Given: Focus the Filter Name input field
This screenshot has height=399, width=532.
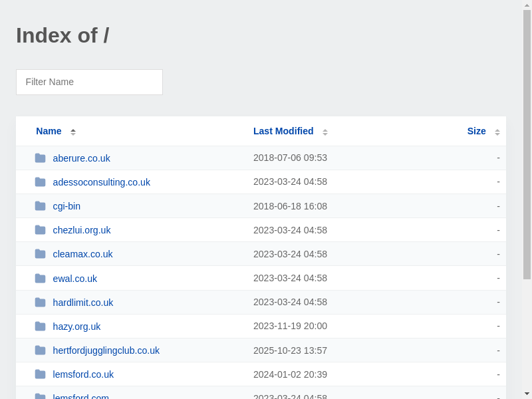Looking at the screenshot, I should point(89,82).
